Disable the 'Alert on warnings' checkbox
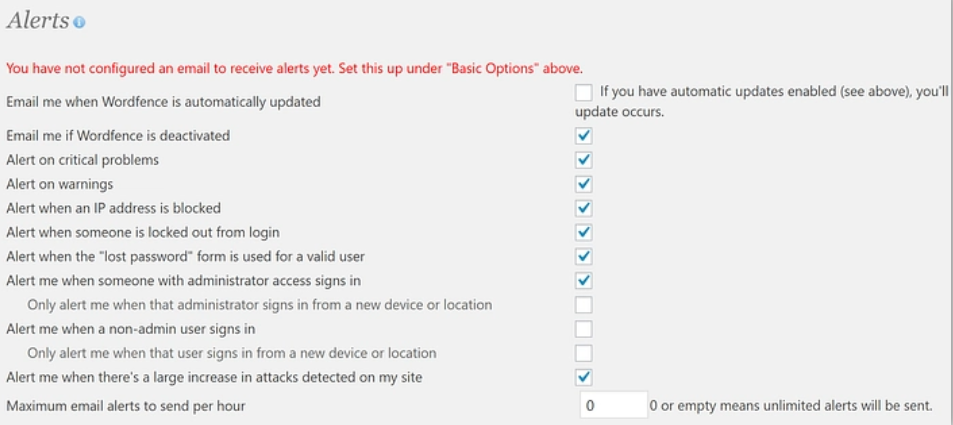 click(x=584, y=184)
